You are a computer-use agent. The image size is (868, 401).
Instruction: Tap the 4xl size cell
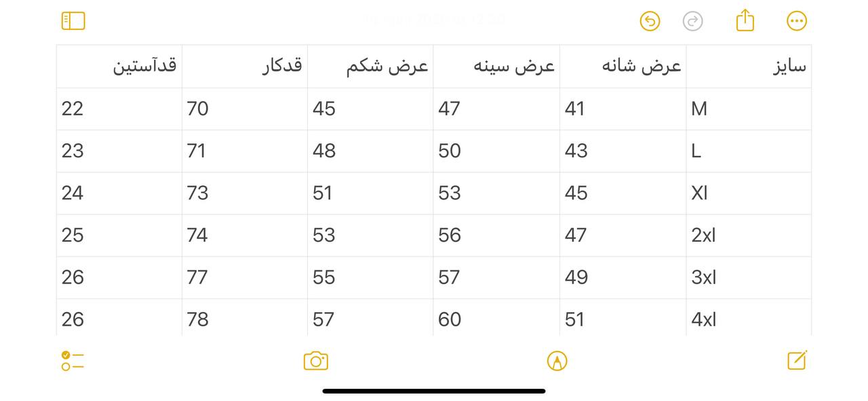coord(749,318)
